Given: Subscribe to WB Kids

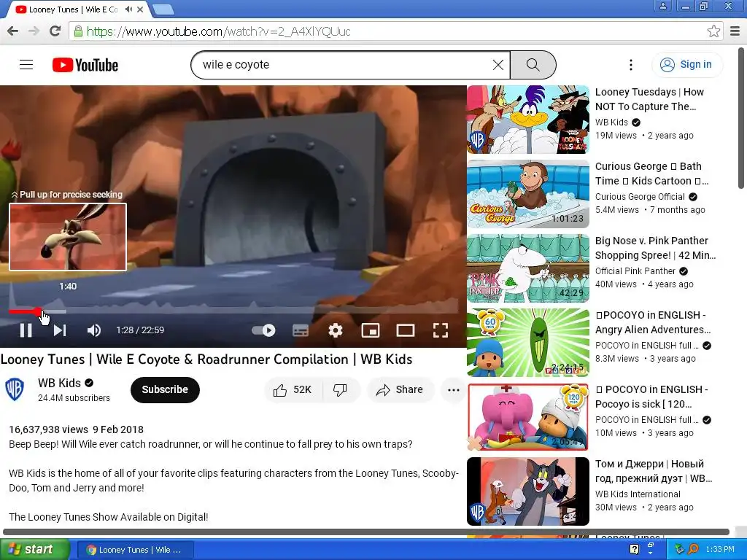Looking at the screenshot, I should pyautogui.click(x=165, y=389).
